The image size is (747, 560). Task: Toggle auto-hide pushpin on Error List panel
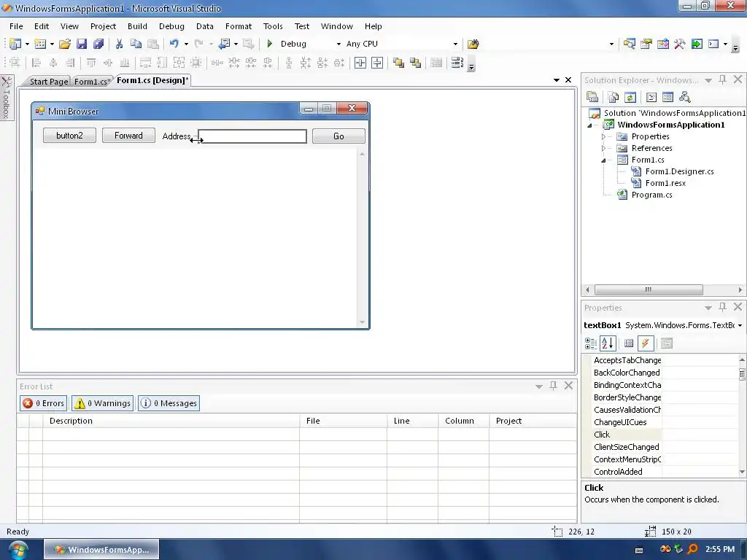[553, 386]
